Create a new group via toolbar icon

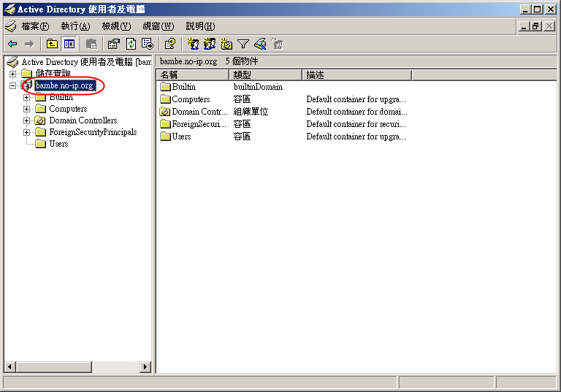210,44
